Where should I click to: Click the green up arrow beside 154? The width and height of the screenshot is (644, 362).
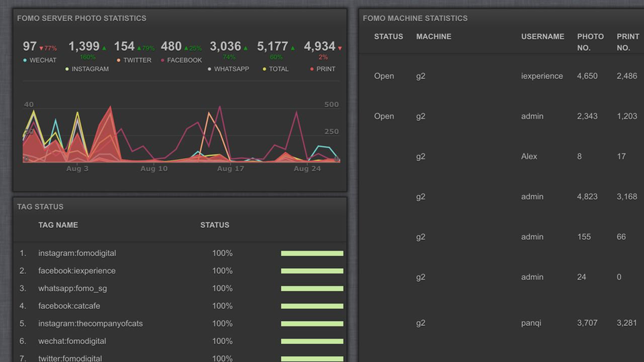point(139,48)
